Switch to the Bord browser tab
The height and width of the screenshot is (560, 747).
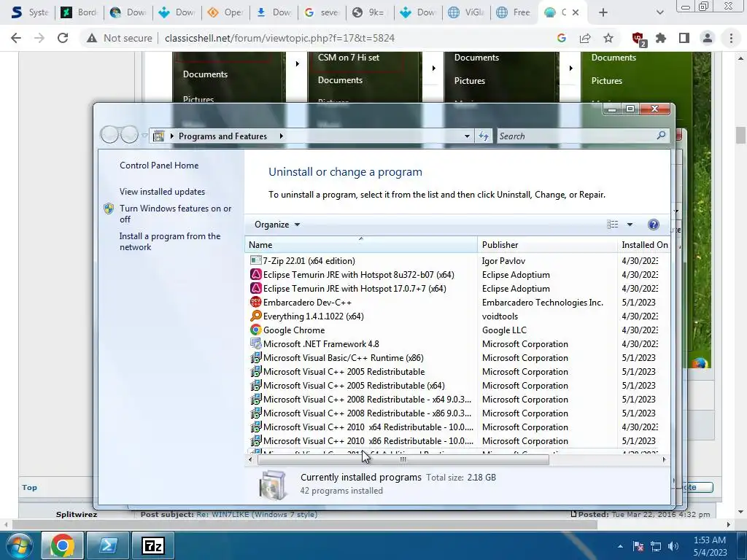tap(79, 12)
